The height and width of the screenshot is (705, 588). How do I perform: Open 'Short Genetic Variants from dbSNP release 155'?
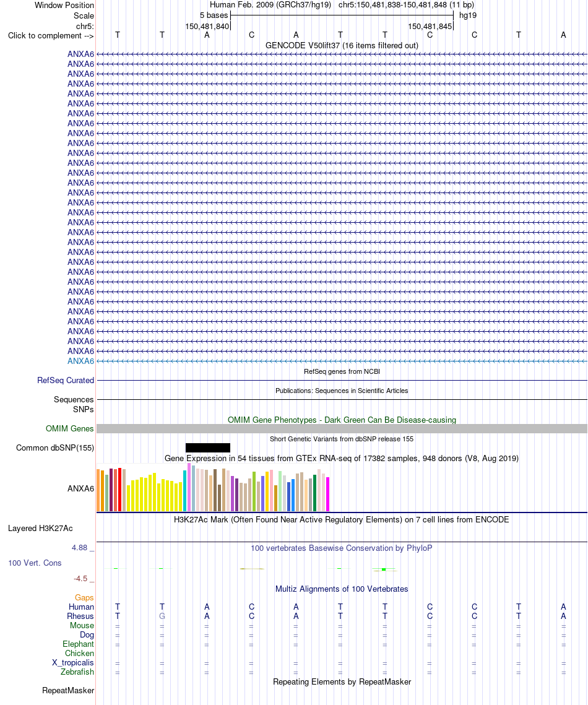pyautogui.click(x=342, y=439)
